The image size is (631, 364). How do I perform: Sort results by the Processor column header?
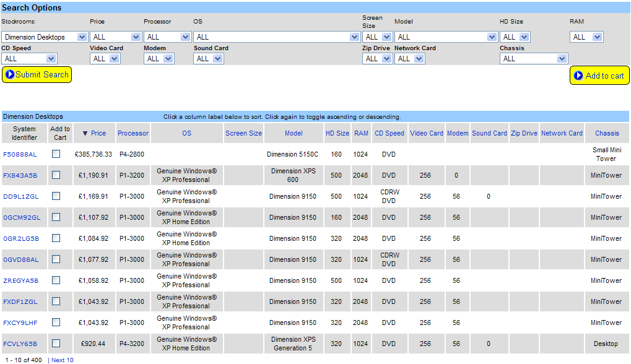pos(133,133)
